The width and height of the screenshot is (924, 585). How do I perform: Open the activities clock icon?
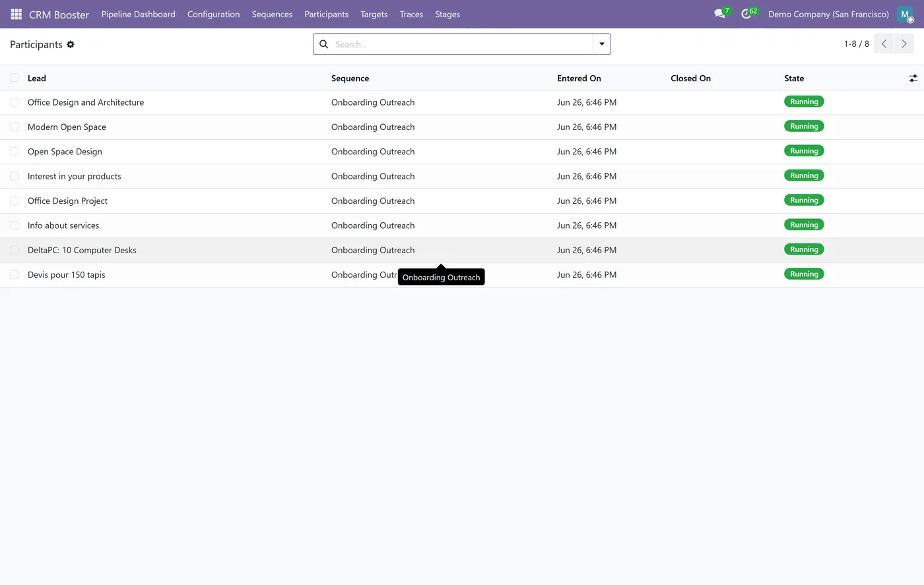(746, 14)
